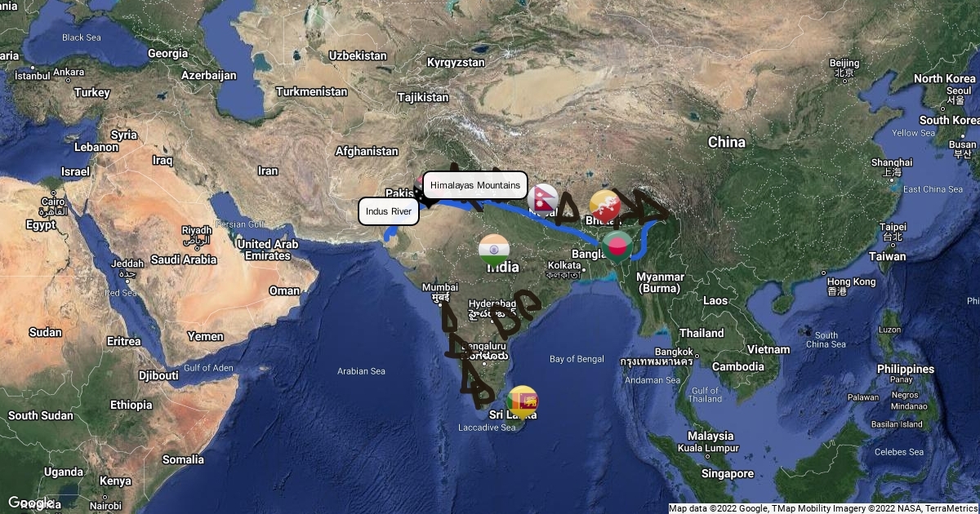
Task: Click the Mumbai city label
Action: pyautogui.click(x=439, y=287)
